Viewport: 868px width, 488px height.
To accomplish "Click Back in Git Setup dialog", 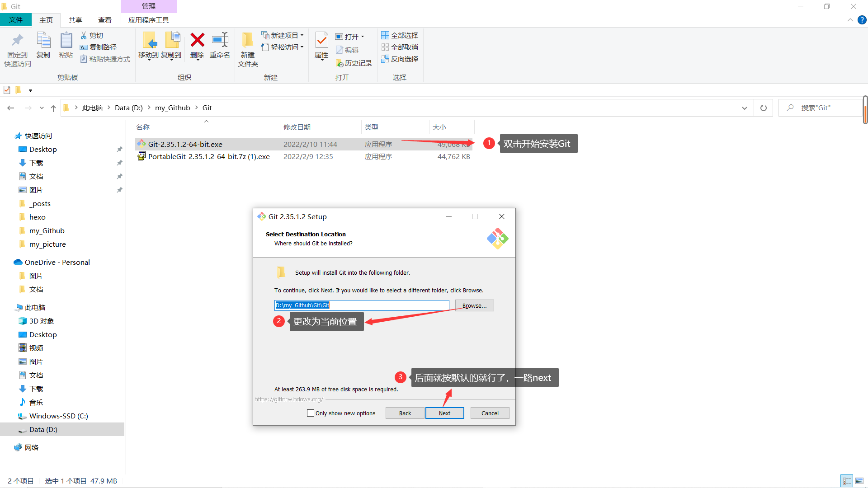I will (x=405, y=413).
